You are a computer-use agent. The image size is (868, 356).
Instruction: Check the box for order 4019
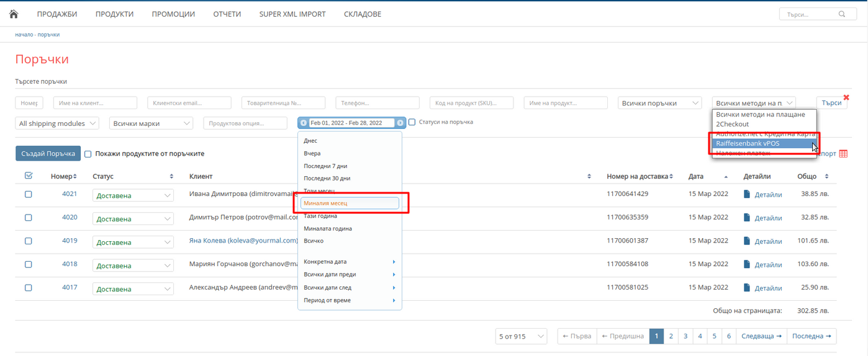[29, 241]
